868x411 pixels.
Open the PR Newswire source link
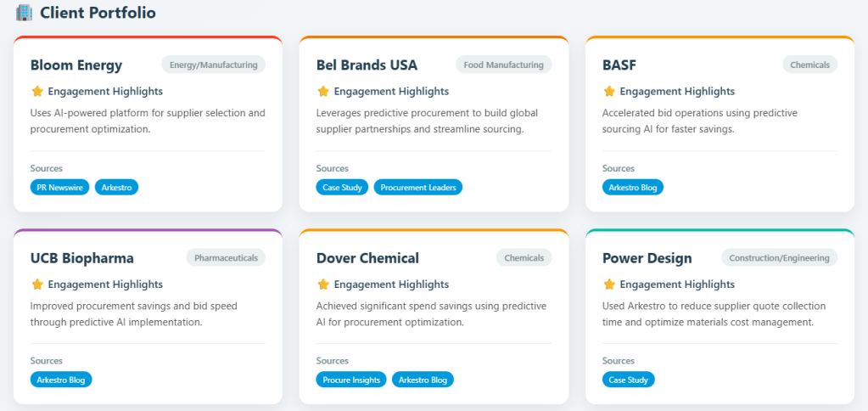click(x=60, y=187)
